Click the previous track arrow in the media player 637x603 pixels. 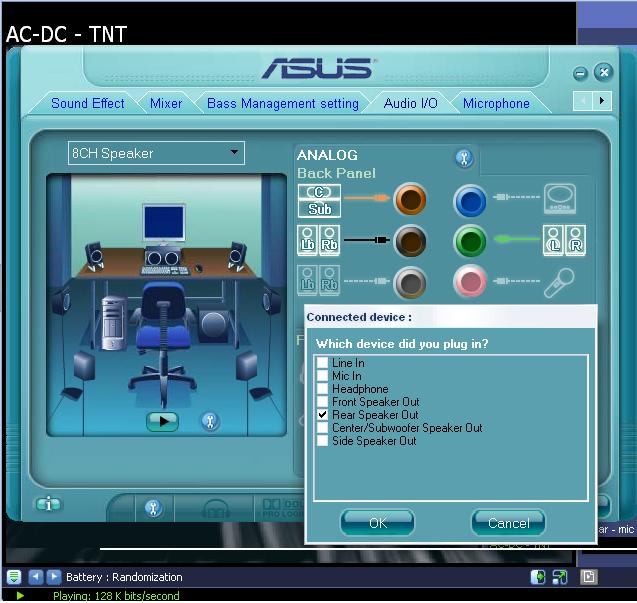pyautogui.click(x=36, y=577)
